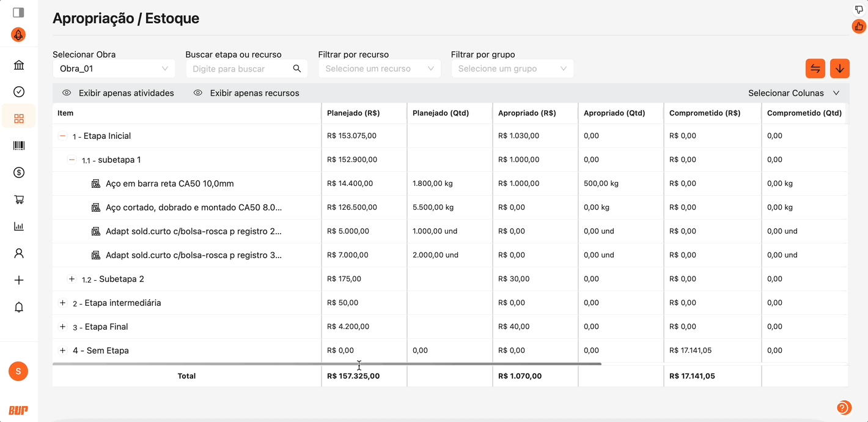Screen dimensions: 868x422
Task: Click the orange help question mark icon
Action: click(842, 408)
